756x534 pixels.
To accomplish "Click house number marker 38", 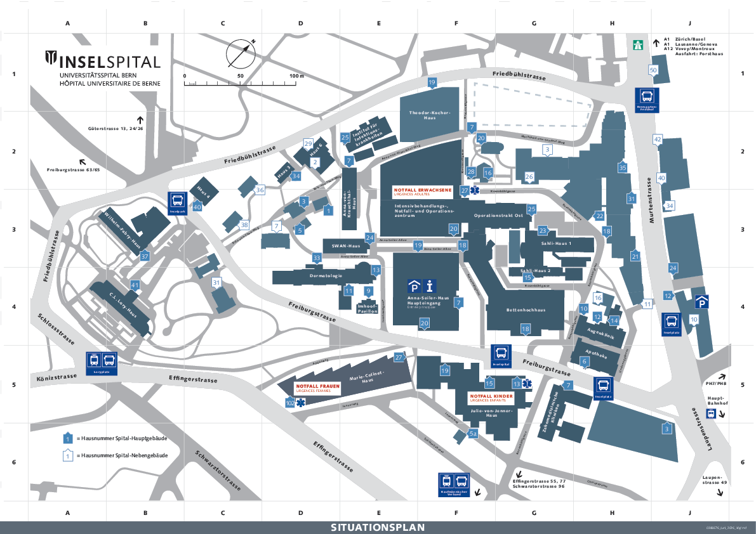I will [x=244, y=225].
